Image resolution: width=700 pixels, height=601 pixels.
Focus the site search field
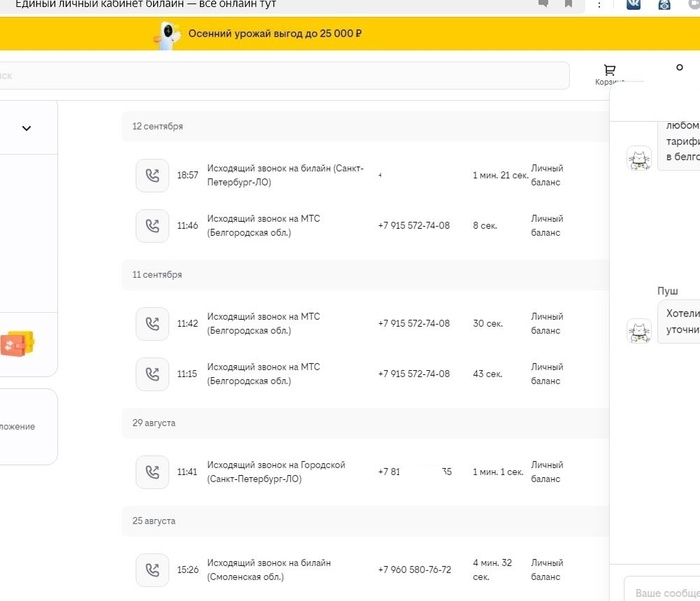point(280,75)
